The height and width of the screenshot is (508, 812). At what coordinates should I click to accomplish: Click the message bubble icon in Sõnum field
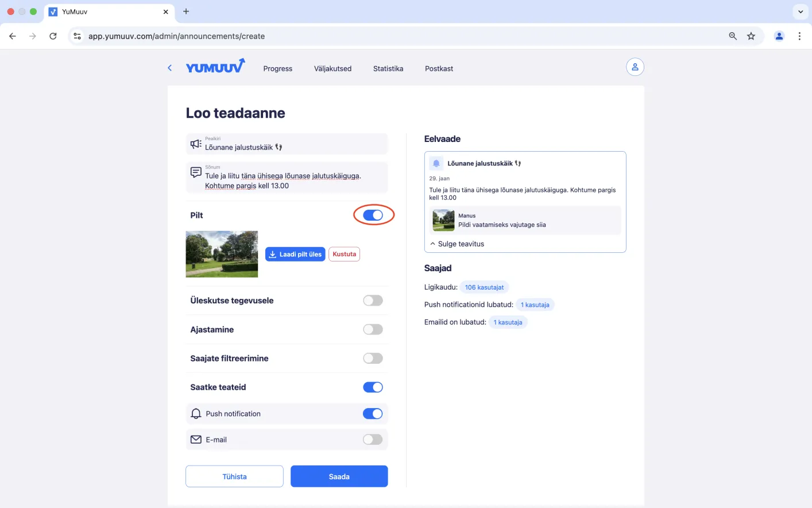click(196, 172)
